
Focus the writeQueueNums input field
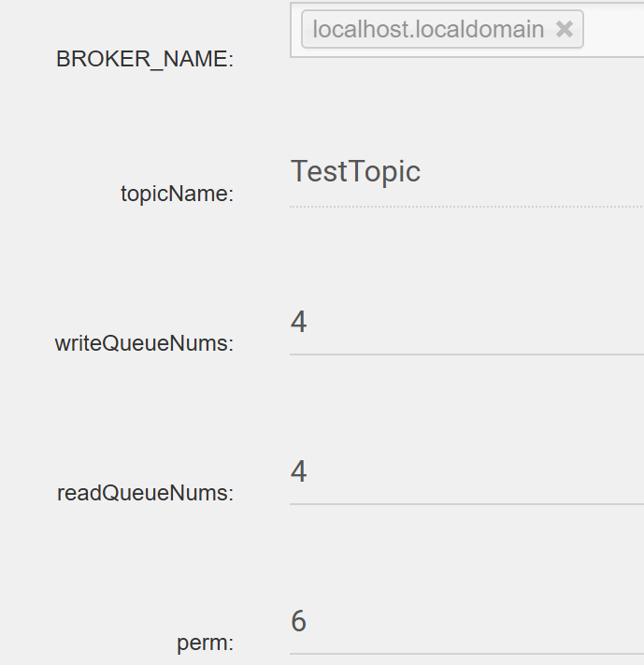pos(467,323)
